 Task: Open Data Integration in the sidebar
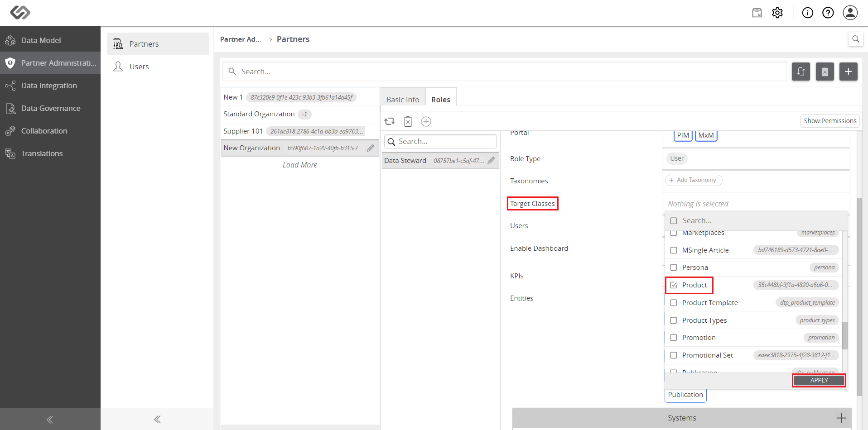click(x=50, y=86)
